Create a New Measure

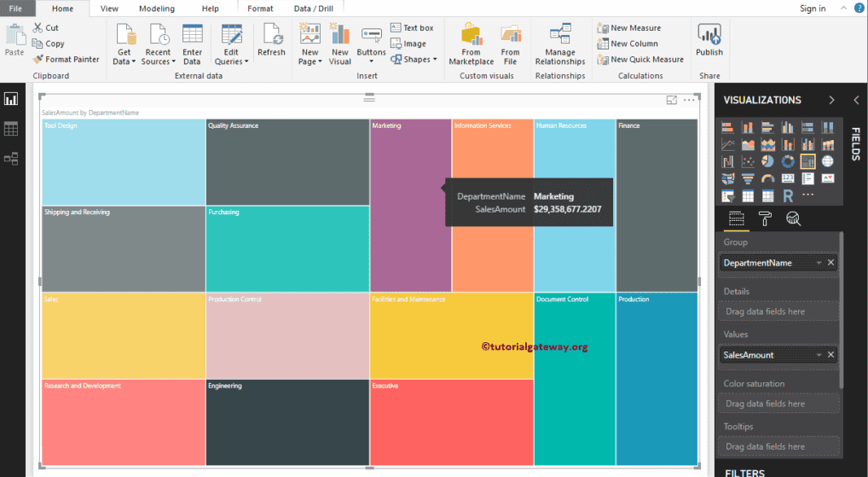[629, 27]
